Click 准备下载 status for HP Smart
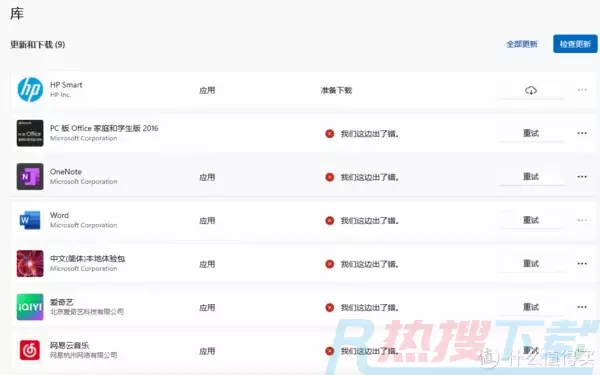This screenshot has width=600, height=375. [x=336, y=90]
